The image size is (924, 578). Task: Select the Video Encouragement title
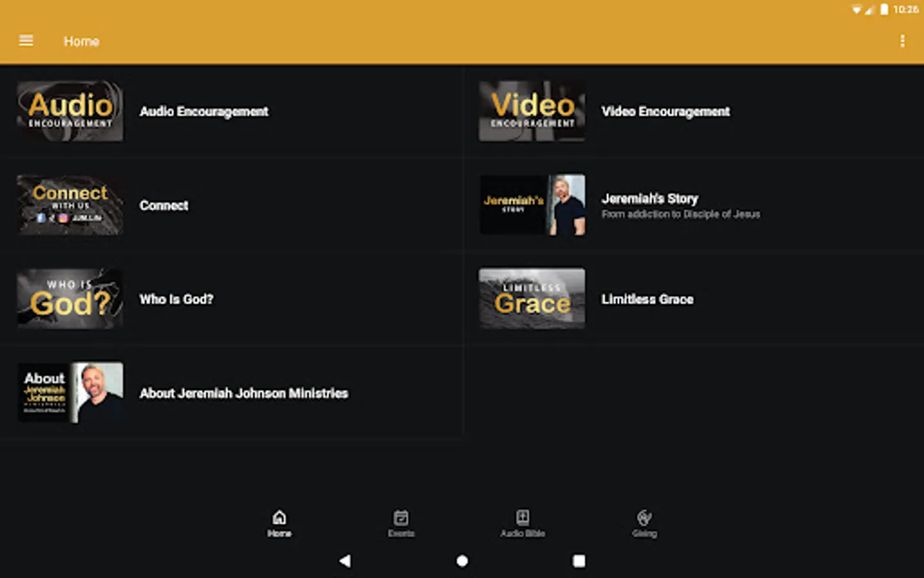click(x=665, y=112)
